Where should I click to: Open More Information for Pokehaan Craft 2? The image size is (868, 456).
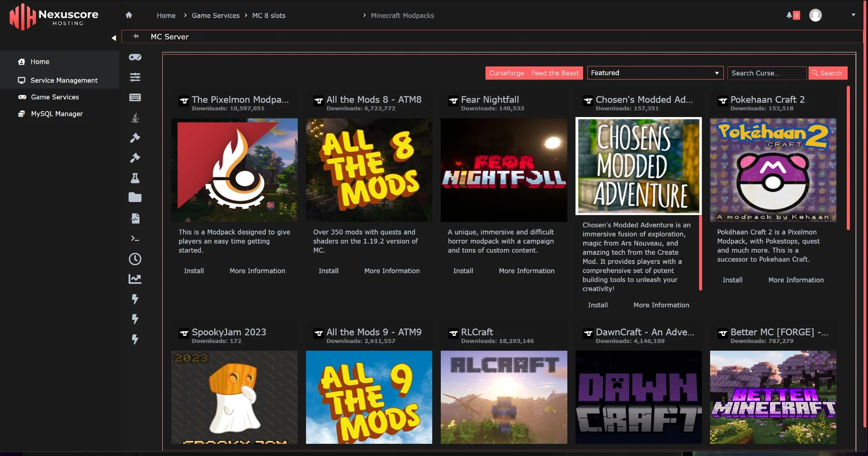[x=796, y=280]
